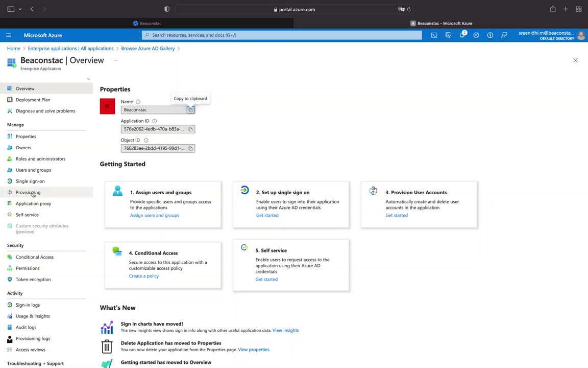Open the notifications bell icon
Screen dimensions: 588x368
click(x=462, y=35)
